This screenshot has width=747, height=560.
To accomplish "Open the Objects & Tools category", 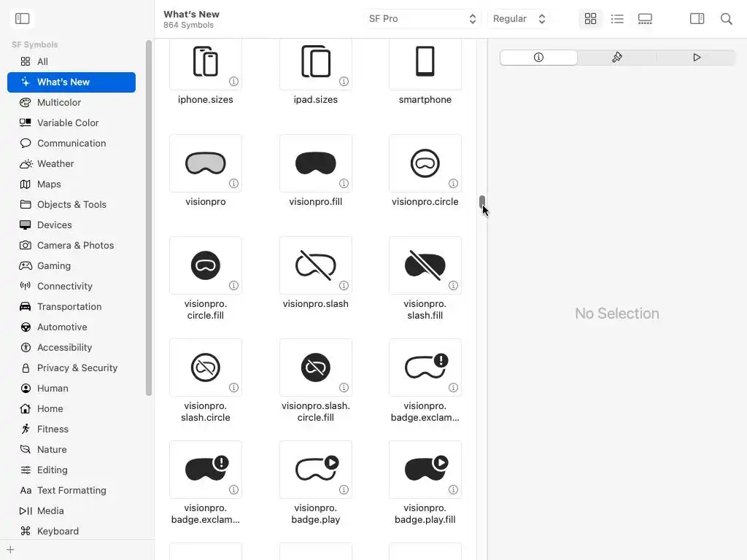I will click(71, 205).
